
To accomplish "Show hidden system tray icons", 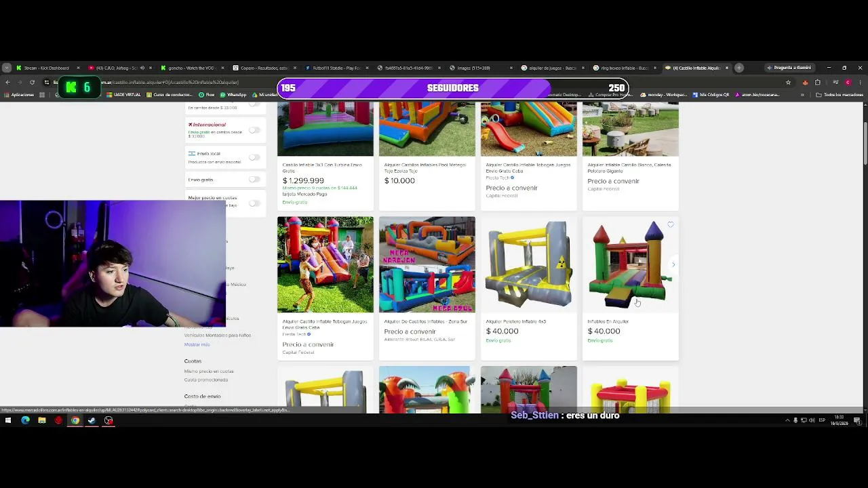I will click(x=787, y=420).
